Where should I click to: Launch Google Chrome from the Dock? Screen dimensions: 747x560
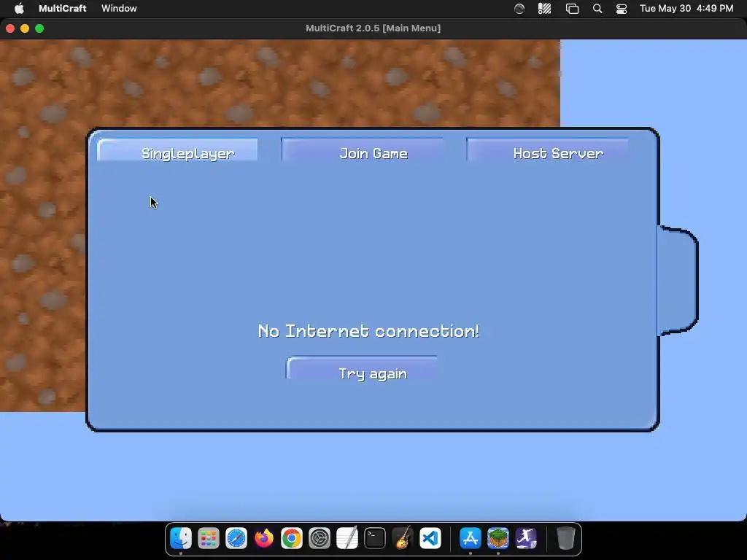292,539
